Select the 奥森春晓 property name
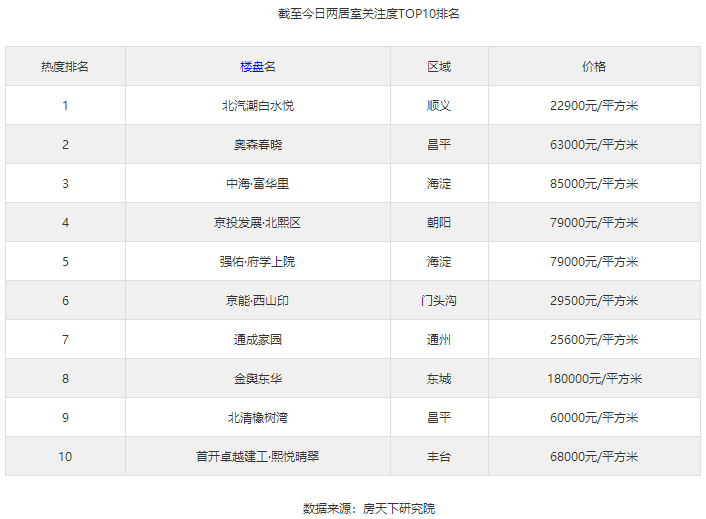The image size is (706, 519). 258,145
